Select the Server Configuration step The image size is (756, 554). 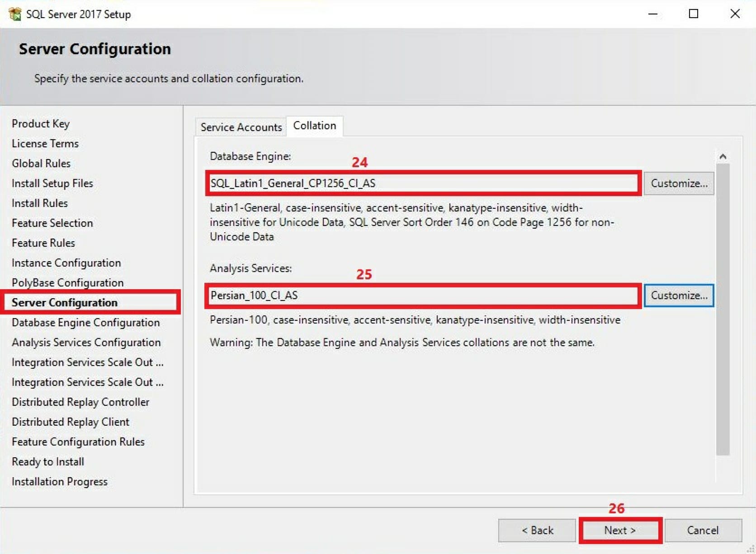(x=65, y=302)
